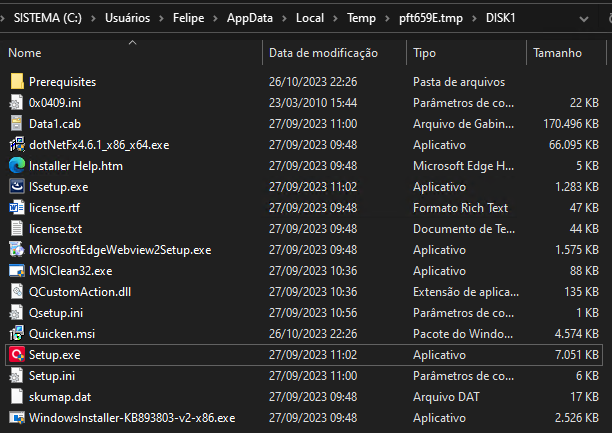The image size is (612, 433).
Task: Navigate to AppData in breadcrumb
Action: coord(250,18)
